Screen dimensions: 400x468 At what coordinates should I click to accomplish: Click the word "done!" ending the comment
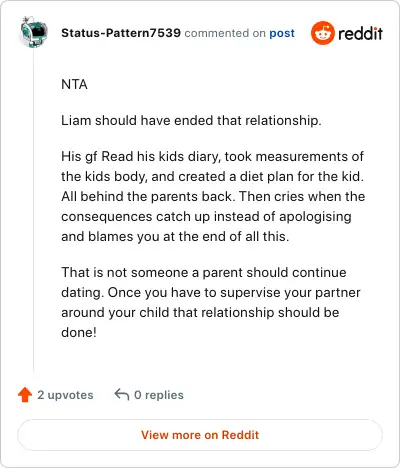(x=79, y=332)
